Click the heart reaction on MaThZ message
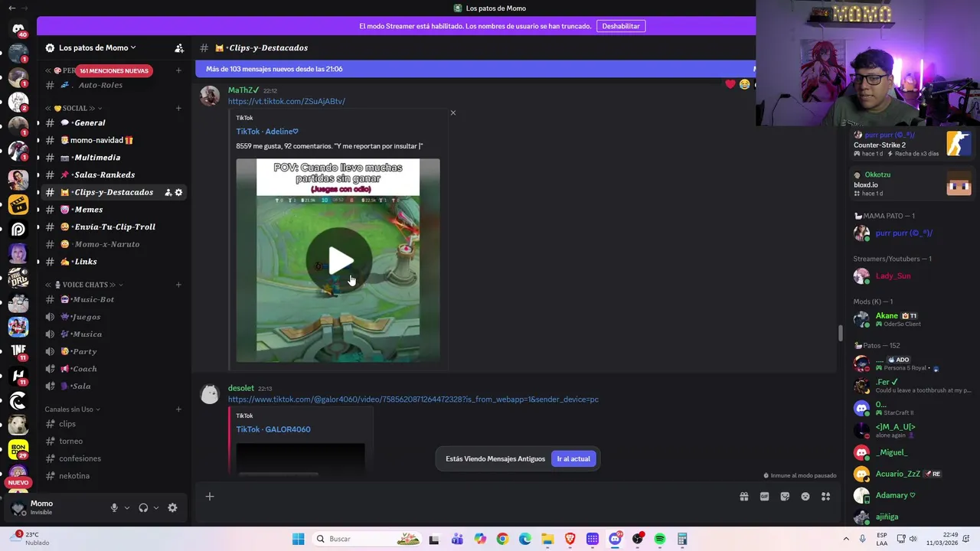This screenshot has width=980, height=551. 730,84
